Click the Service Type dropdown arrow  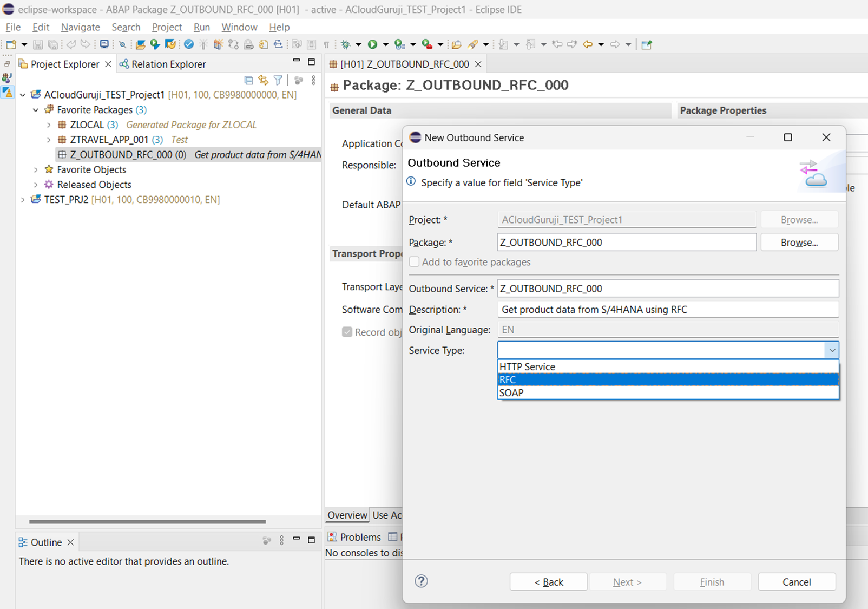pyautogui.click(x=832, y=350)
